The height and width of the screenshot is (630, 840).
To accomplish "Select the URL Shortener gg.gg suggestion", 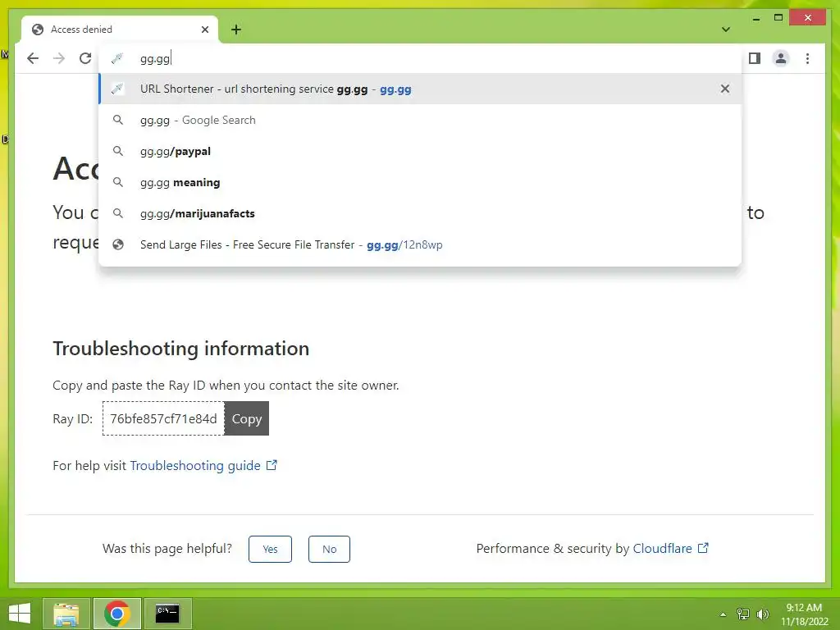I will [x=420, y=89].
